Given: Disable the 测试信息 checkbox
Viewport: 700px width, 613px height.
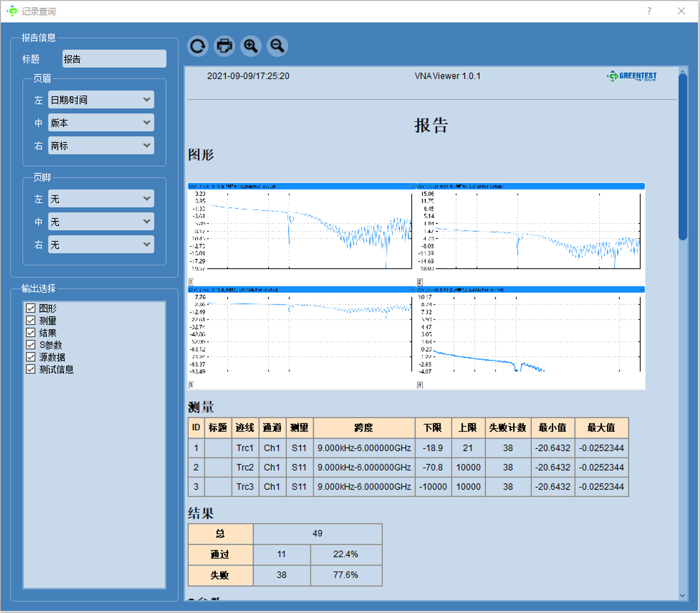Looking at the screenshot, I should click(x=31, y=369).
